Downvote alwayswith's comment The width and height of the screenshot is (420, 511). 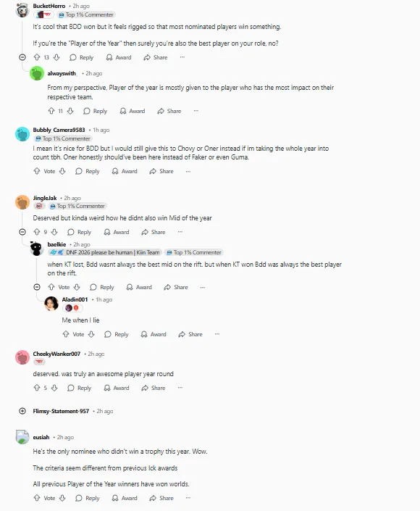[x=70, y=111]
